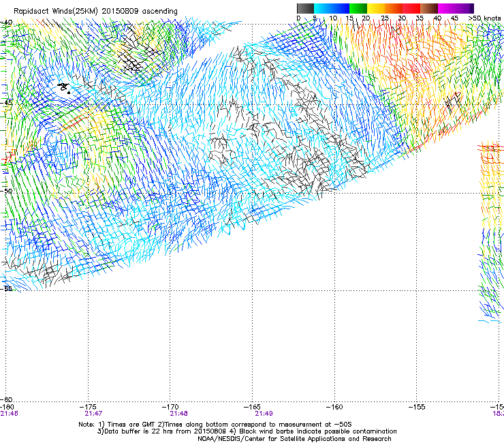This screenshot has width=504, height=443.
Task: Click the NOAA/NESDIS credit line
Action: [294, 439]
